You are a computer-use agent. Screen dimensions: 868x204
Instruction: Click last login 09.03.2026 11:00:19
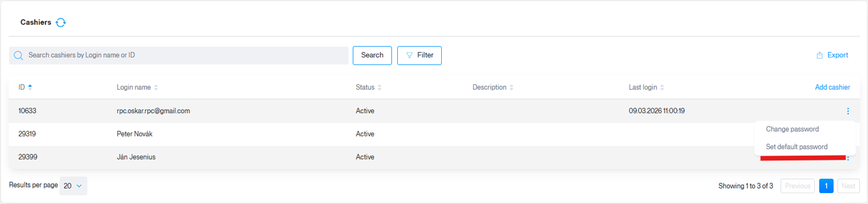point(657,111)
